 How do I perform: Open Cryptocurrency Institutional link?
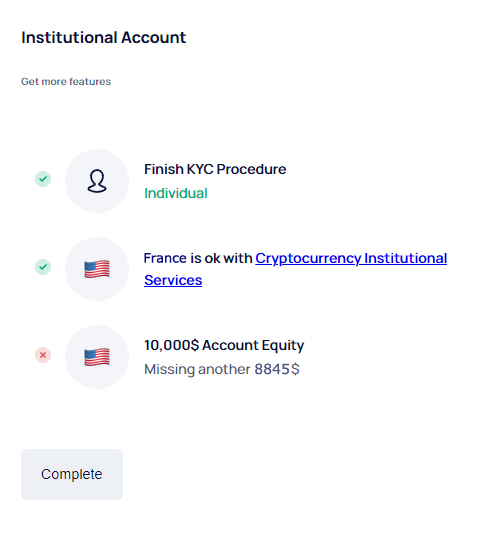tap(351, 258)
